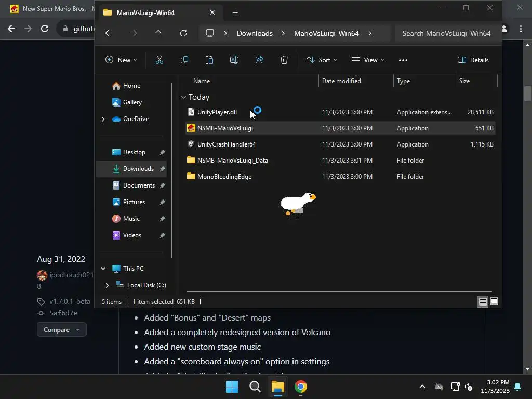The width and height of the screenshot is (532, 399).
Task: Toggle the Details pane
Action: 473,60
